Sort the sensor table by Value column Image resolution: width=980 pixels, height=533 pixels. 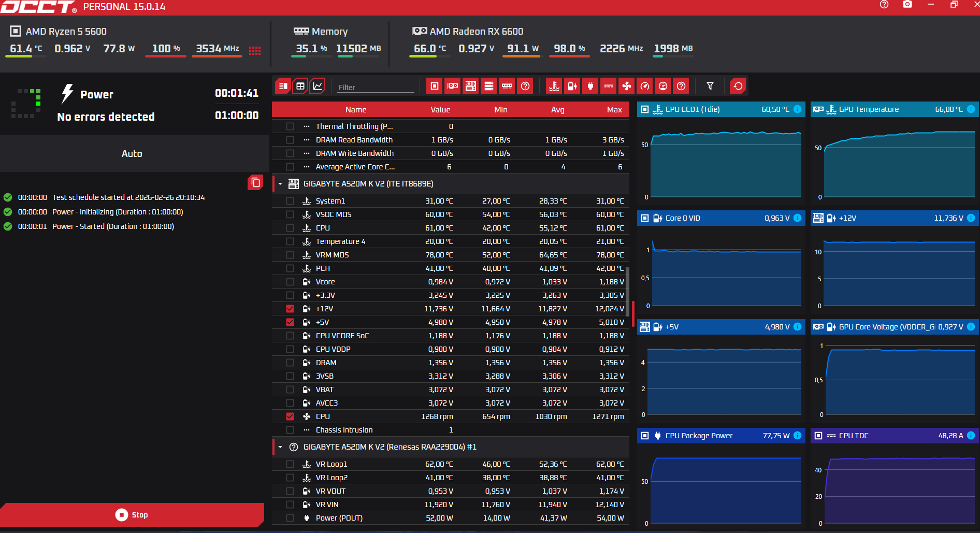click(440, 110)
